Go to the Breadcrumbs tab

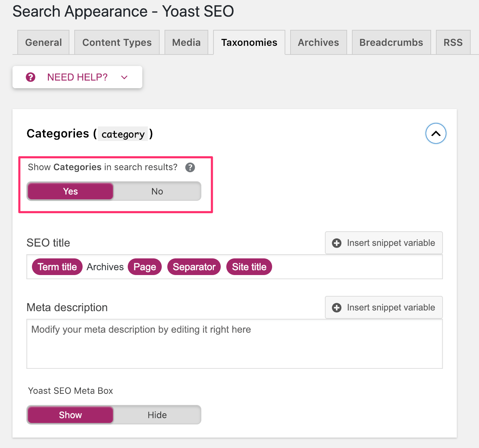point(391,42)
